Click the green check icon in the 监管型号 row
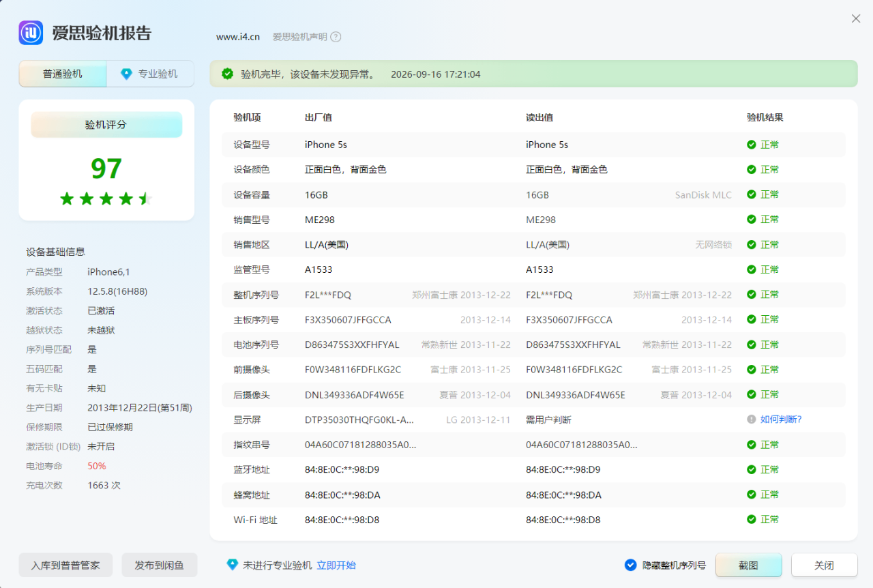Viewport: 873px width, 588px height. (752, 269)
